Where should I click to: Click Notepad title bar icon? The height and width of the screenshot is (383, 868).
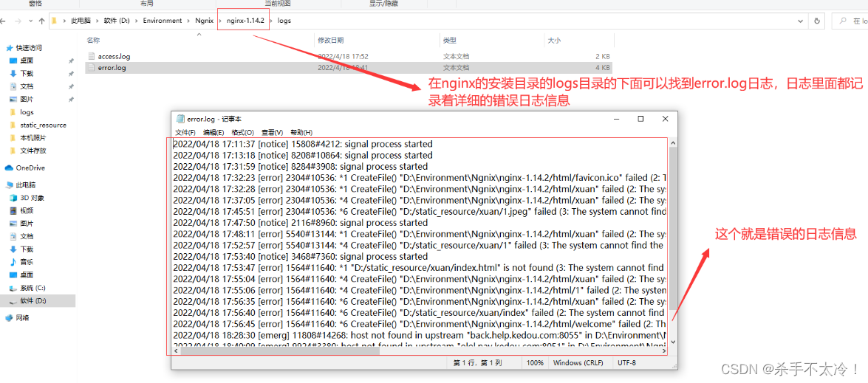[x=180, y=119]
